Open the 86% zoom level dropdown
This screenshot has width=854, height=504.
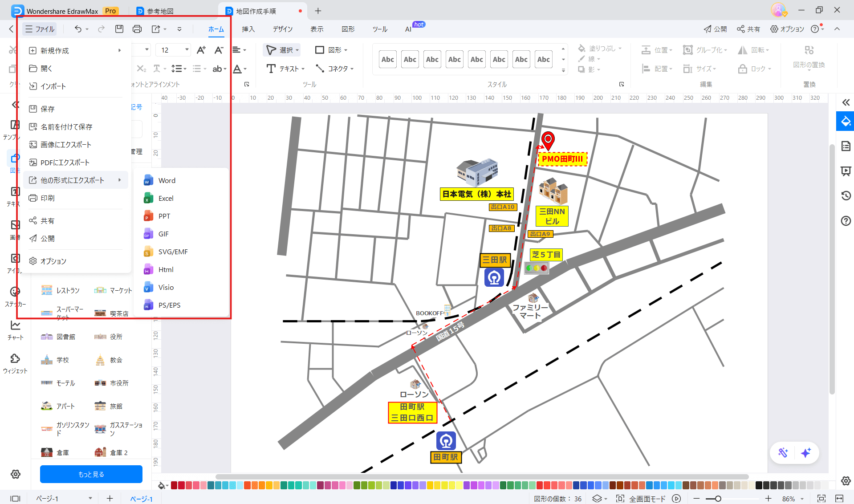[793, 499]
